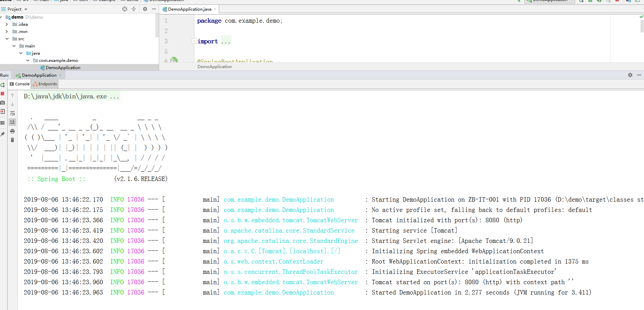
Task: Click the DemoApplication breadcrumb below editor
Action: click(x=215, y=67)
